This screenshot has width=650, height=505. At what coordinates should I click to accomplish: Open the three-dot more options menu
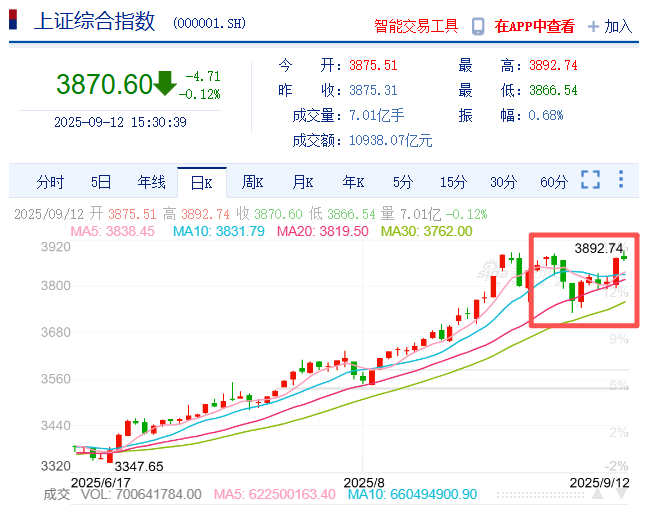click(x=621, y=181)
